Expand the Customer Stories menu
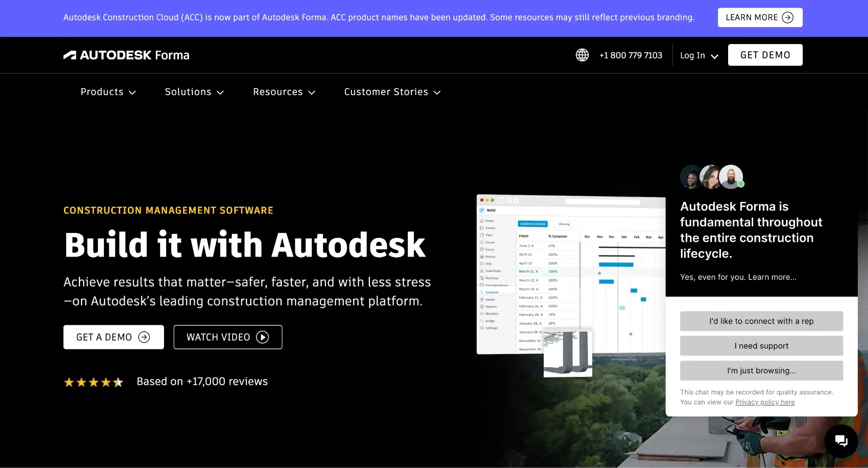 (x=392, y=92)
